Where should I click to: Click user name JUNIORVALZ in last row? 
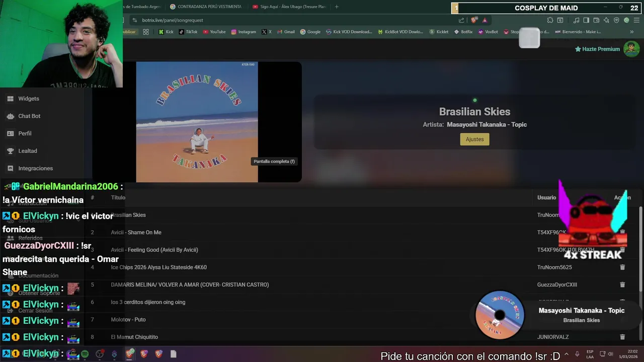[x=553, y=337]
